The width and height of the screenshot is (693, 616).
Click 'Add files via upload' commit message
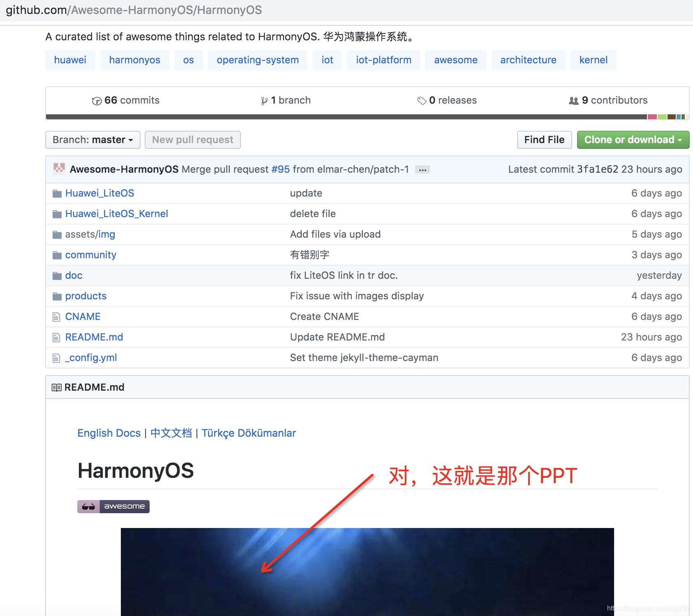(335, 234)
